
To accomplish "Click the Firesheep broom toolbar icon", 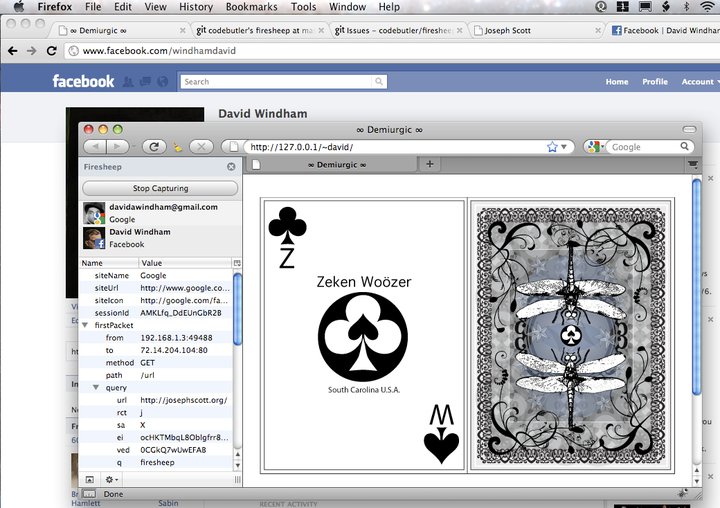I will click(178, 147).
